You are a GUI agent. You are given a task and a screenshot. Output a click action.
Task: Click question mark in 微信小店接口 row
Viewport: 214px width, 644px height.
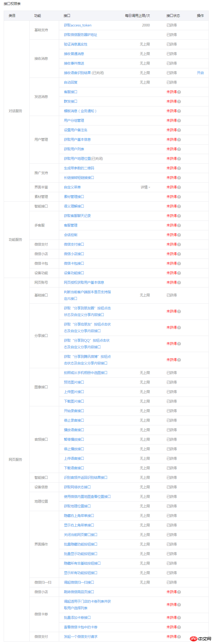pos(179,254)
